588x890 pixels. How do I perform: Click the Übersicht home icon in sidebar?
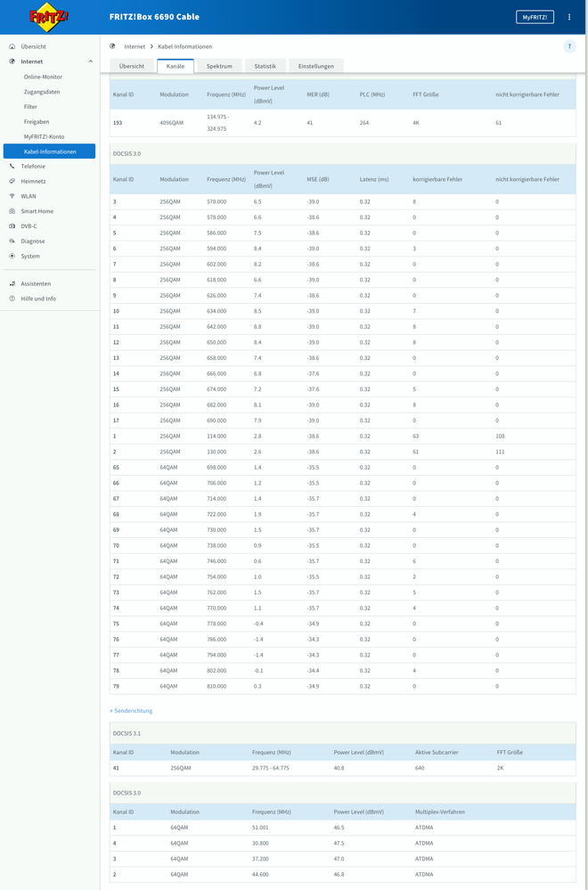(x=12, y=46)
